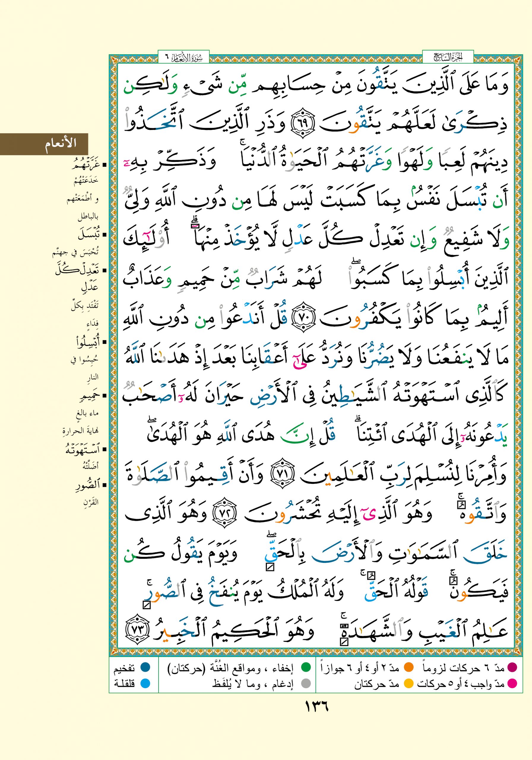The height and width of the screenshot is (760, 532).
Task: Click the الجزء السابع header label
Action: pos(448,57)
